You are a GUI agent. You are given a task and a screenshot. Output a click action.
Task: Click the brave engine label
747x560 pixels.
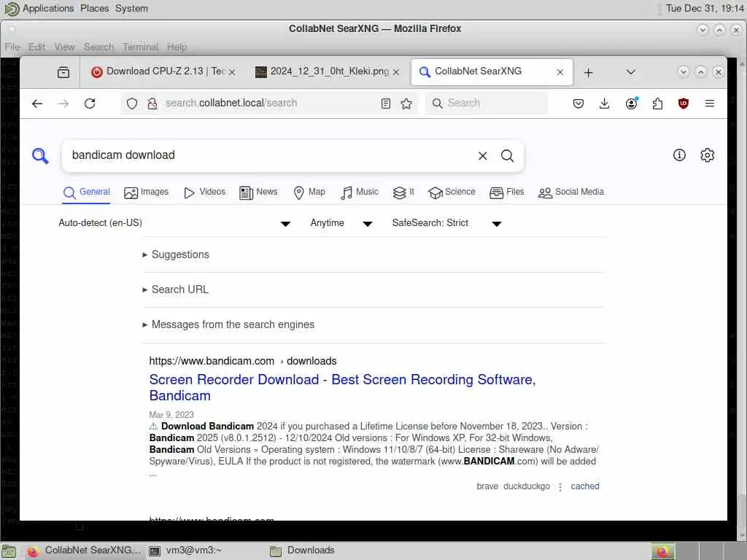[x=487, y=486]
